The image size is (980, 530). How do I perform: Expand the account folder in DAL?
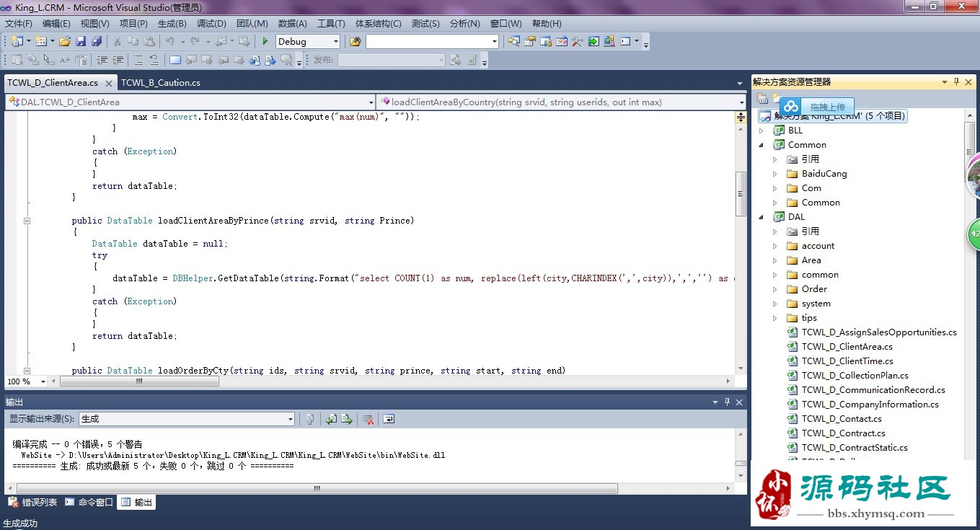775,246
